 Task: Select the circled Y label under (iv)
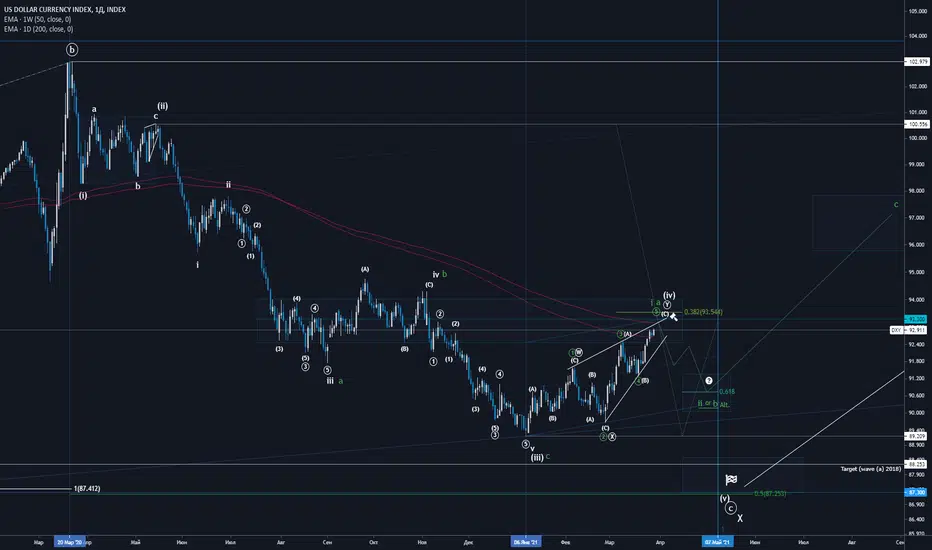[667, 304]
